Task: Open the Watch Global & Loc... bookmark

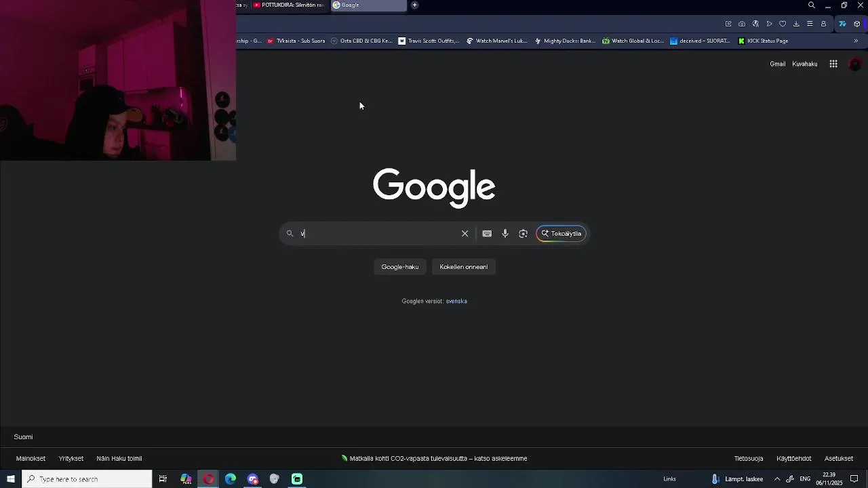Action: [633, 41]
